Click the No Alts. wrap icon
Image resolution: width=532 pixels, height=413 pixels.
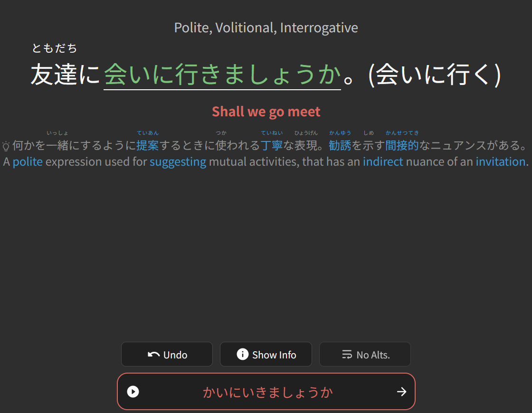(347, 355)
